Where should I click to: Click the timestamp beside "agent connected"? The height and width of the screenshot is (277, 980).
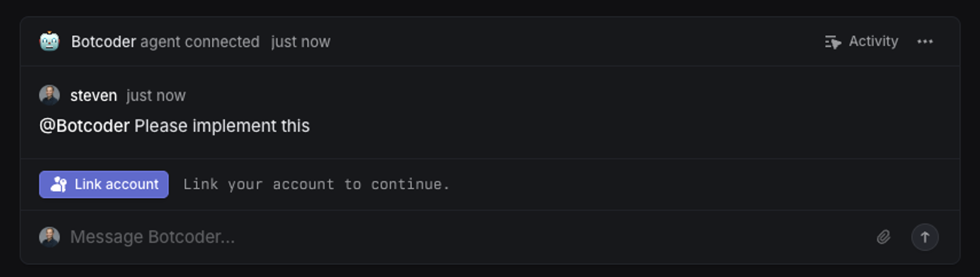pos(300,42)
